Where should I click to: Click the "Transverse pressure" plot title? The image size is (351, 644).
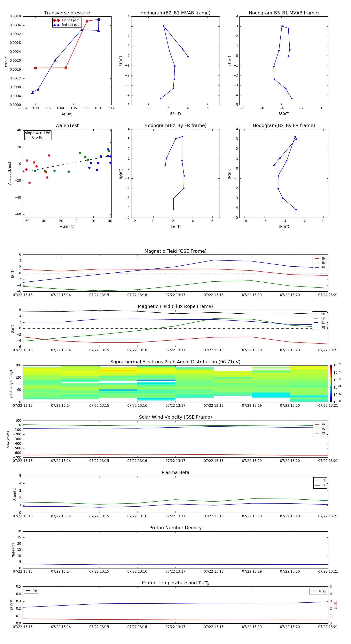click(x=67, y=13)
